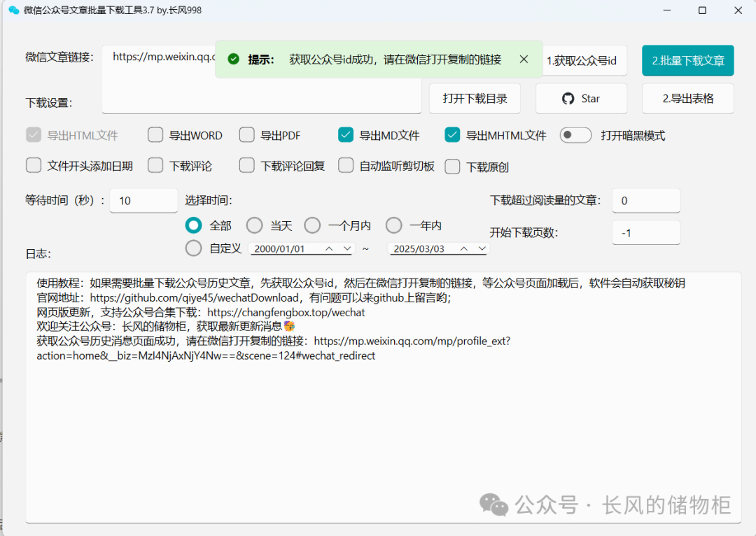Click the GitHub Star icon
756x536 pixels.
(568, 98)
